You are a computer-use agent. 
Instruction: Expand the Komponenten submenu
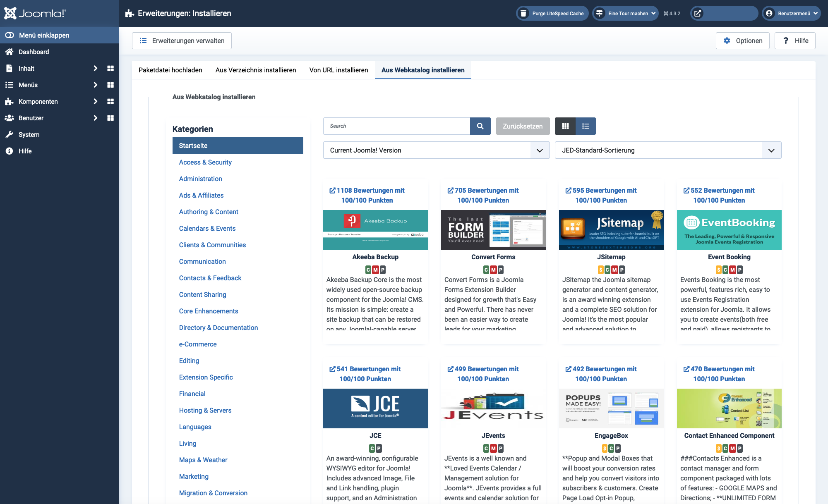click(96, 101)
